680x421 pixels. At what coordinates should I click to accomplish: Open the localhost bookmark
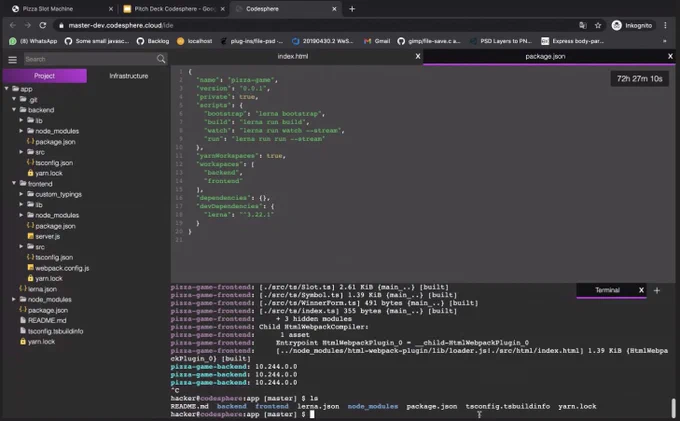(x=195, y=41)
